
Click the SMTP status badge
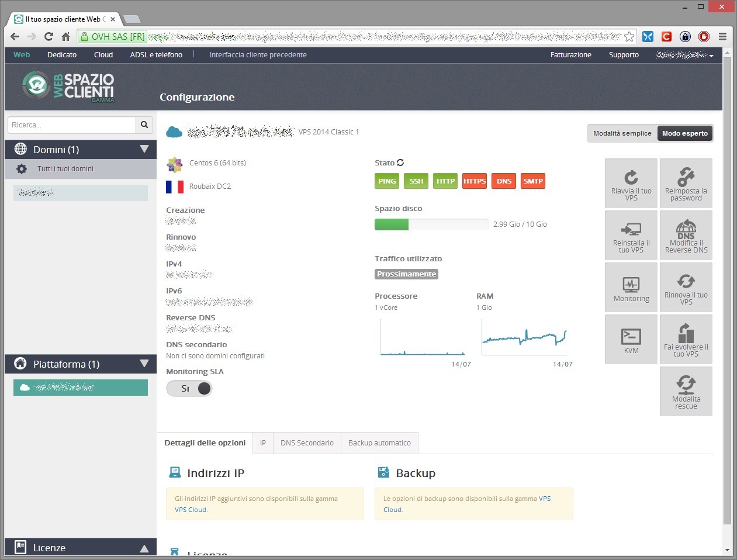(533, 181)
